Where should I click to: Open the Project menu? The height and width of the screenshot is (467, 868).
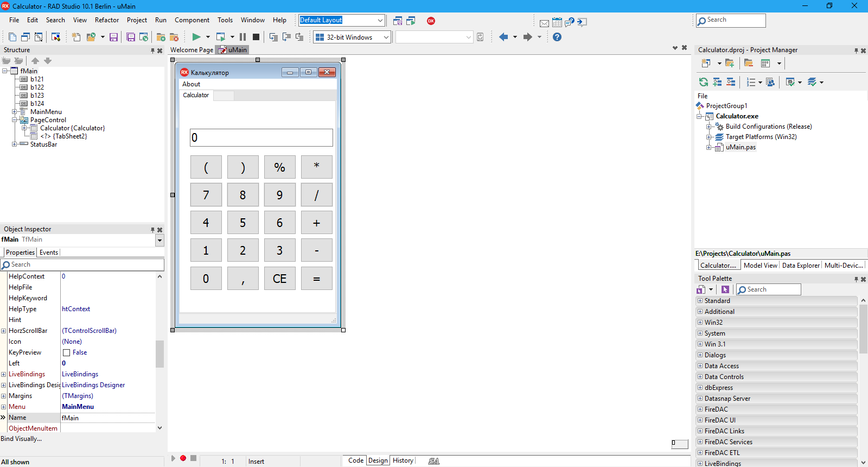[x=137, y=20]
